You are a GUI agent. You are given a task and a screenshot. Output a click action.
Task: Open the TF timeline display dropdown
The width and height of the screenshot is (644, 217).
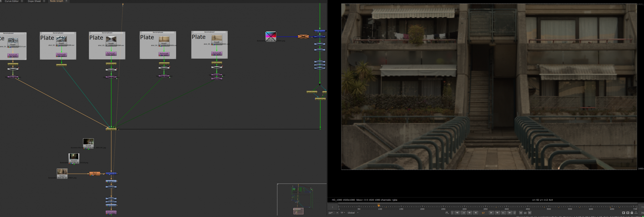click(x=343, y=213)
